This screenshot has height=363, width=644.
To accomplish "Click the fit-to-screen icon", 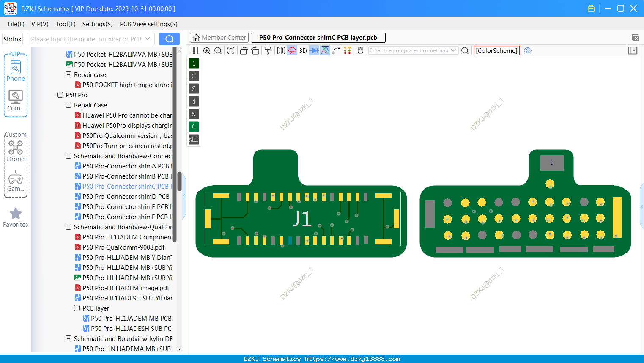I will (231, 50).
